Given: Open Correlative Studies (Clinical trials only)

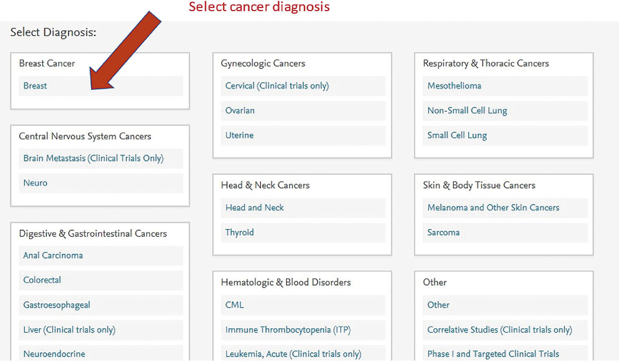Looking at the screenshot, I should pos(499,330).
